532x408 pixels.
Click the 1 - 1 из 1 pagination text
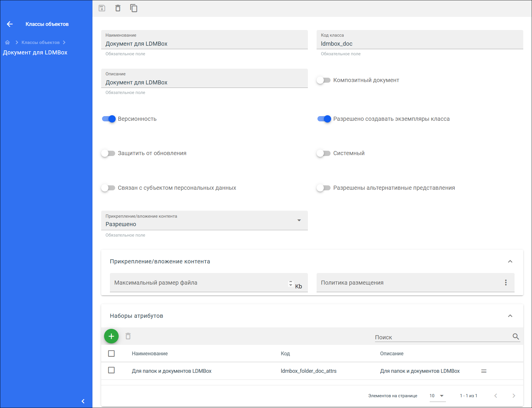pyautogui.click(x=468, y=396)
